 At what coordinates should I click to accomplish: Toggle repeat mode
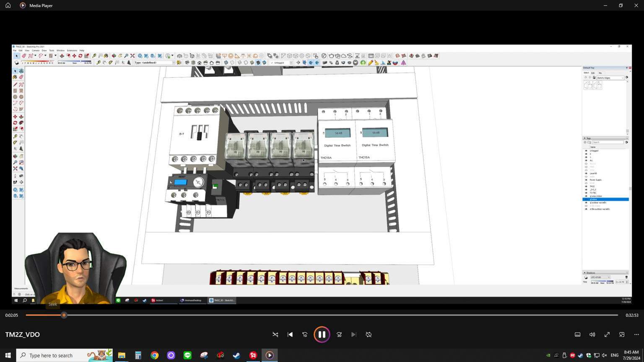click(369, 334)
